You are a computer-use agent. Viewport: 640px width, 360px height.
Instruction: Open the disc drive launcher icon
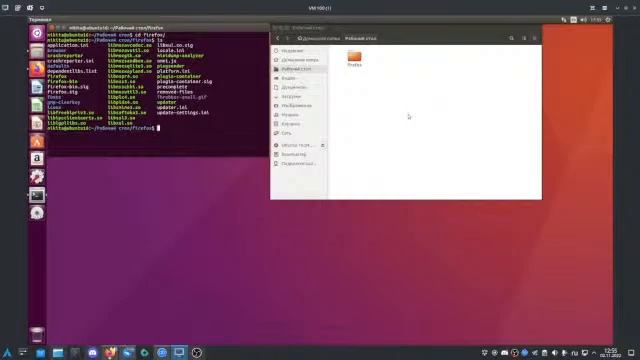tap(37, 213)
